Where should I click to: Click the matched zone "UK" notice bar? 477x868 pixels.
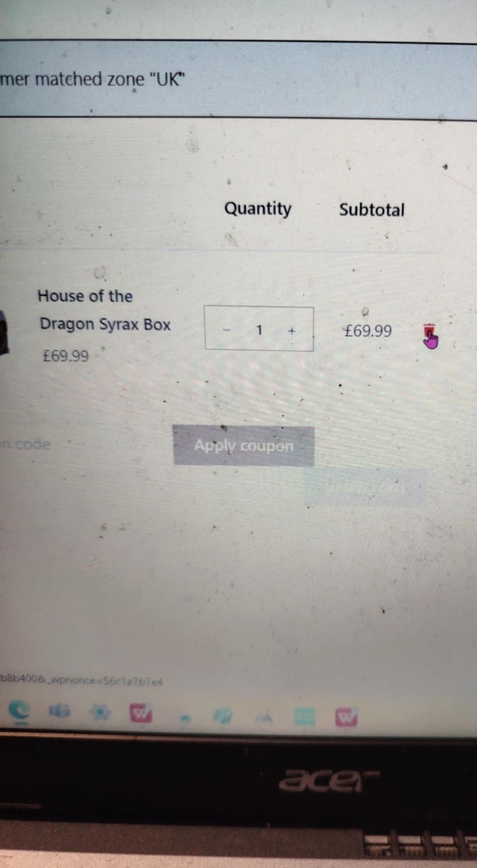[x=239, y=78]
